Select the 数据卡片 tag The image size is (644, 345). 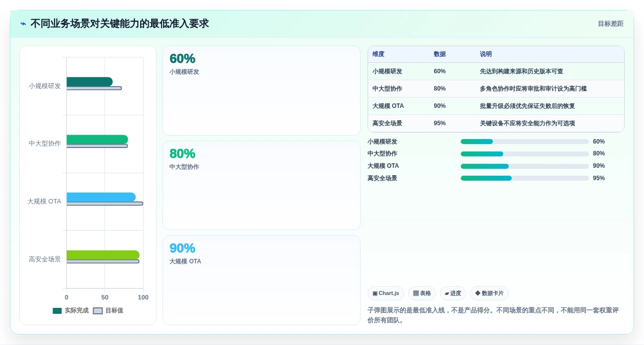tap(489, 294)
